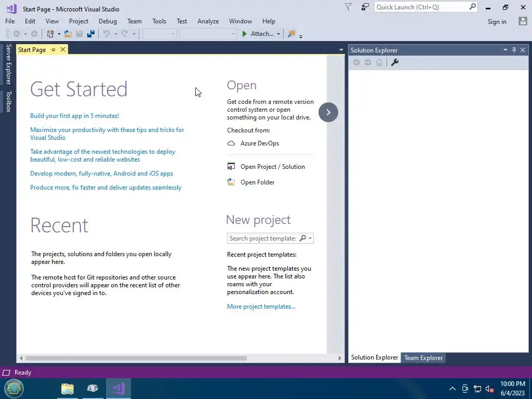Open the Server Explorer side tab
The width and height of the screenshot is (532, 399).
8,64
